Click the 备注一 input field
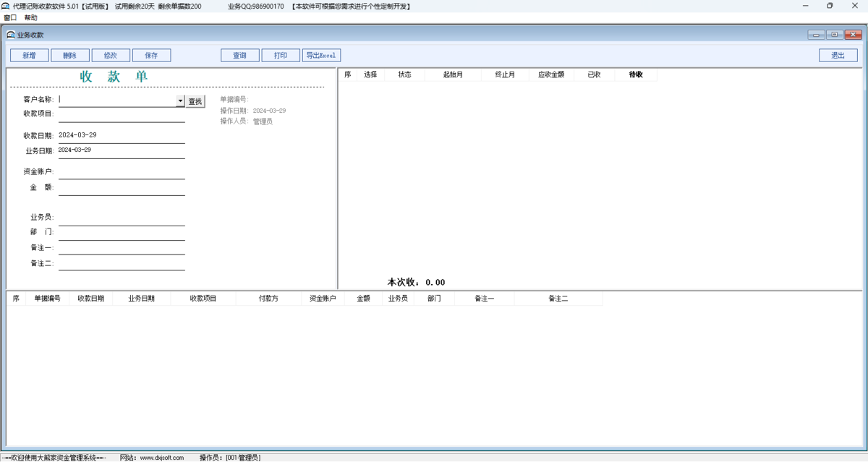 [x=122, y=248]
